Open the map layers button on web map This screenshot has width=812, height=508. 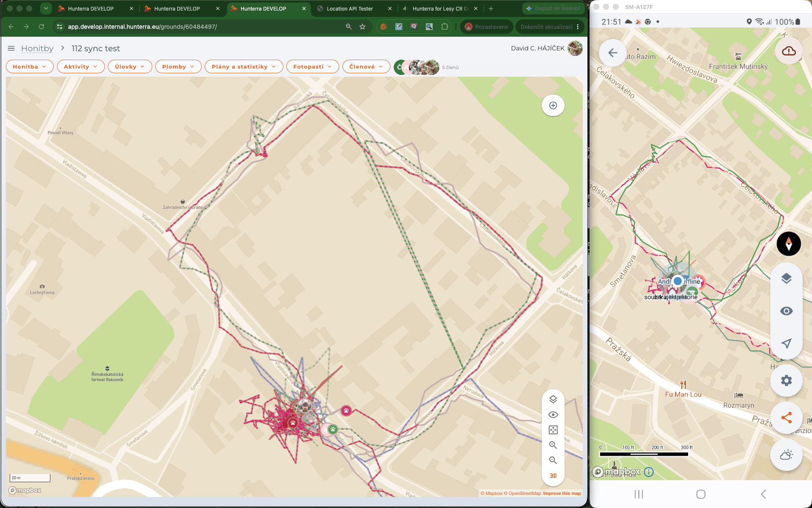[x=553, y=399]
